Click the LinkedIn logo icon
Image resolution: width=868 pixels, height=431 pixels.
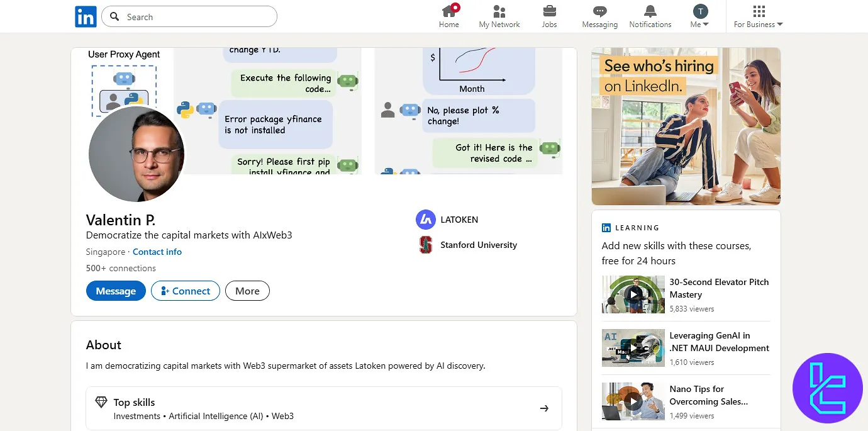86,17
